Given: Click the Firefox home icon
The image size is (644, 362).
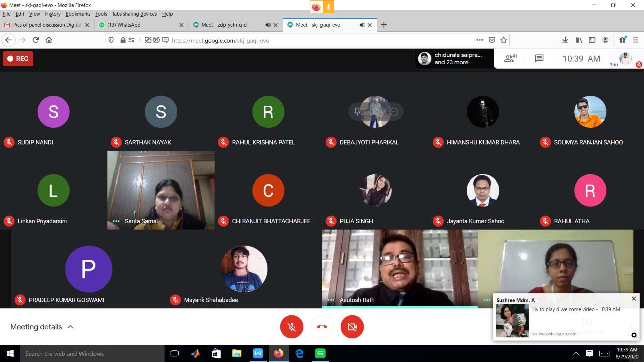Looking at the screenshot, I should (x=49, y=40).
